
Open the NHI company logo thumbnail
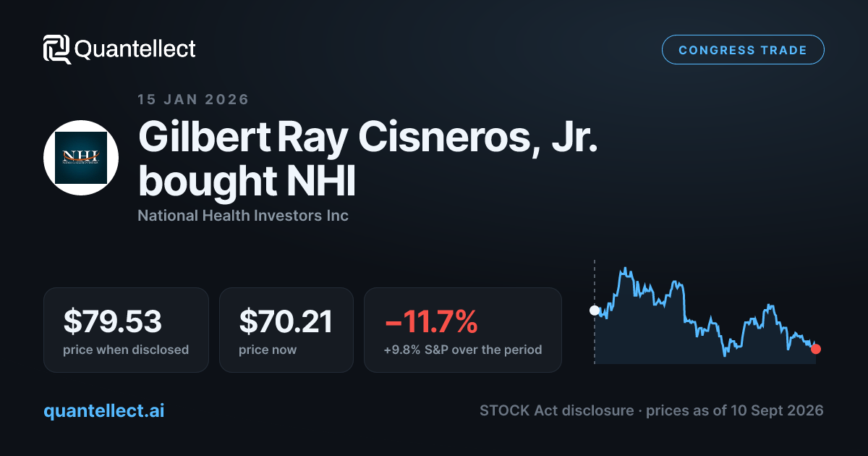(80, 158)
